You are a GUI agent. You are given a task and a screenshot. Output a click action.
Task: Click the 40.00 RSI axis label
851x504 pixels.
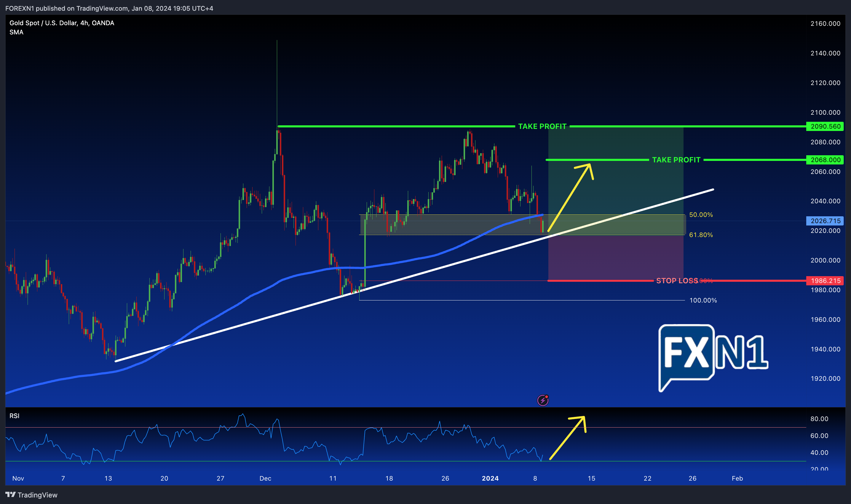[819, 452]
